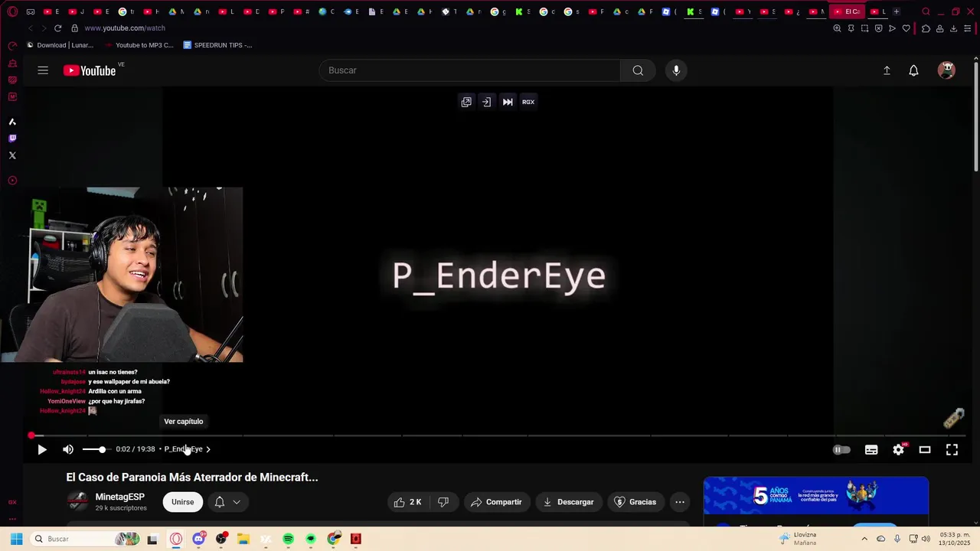This screenshot has width=980, height=551.
Task: Click the dislike button
Action: pos(443,502)
